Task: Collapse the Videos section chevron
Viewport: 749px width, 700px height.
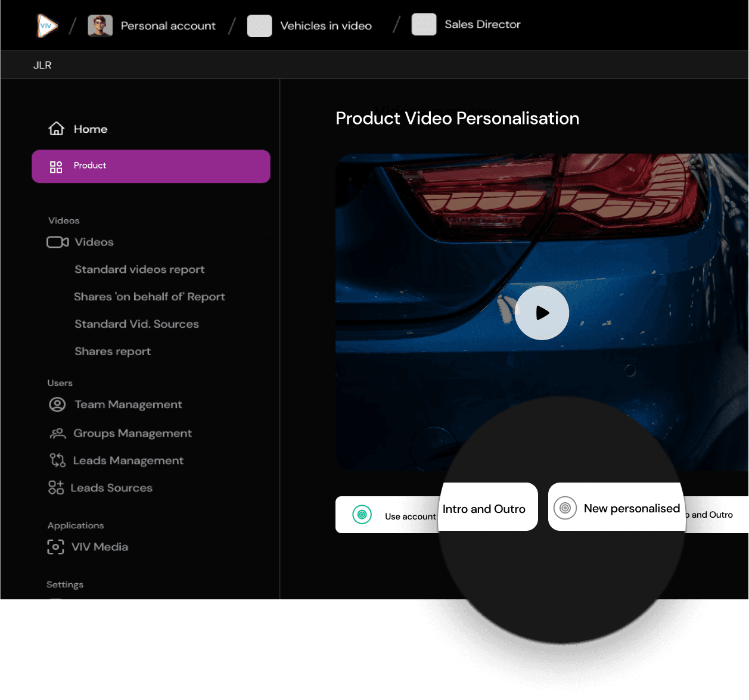Action: click(x=266, y=239)
